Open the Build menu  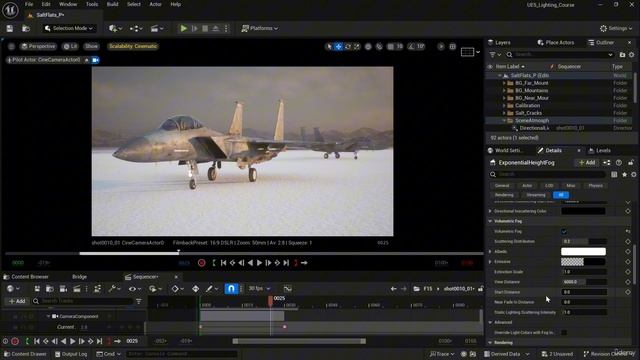point(112,4)
